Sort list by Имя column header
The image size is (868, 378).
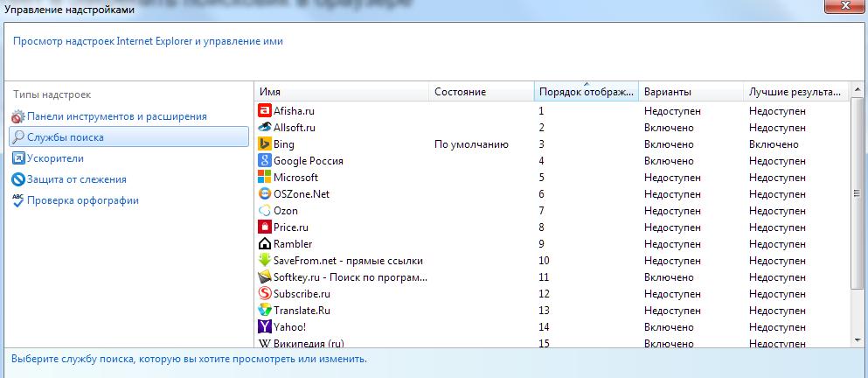click(342, 92)
